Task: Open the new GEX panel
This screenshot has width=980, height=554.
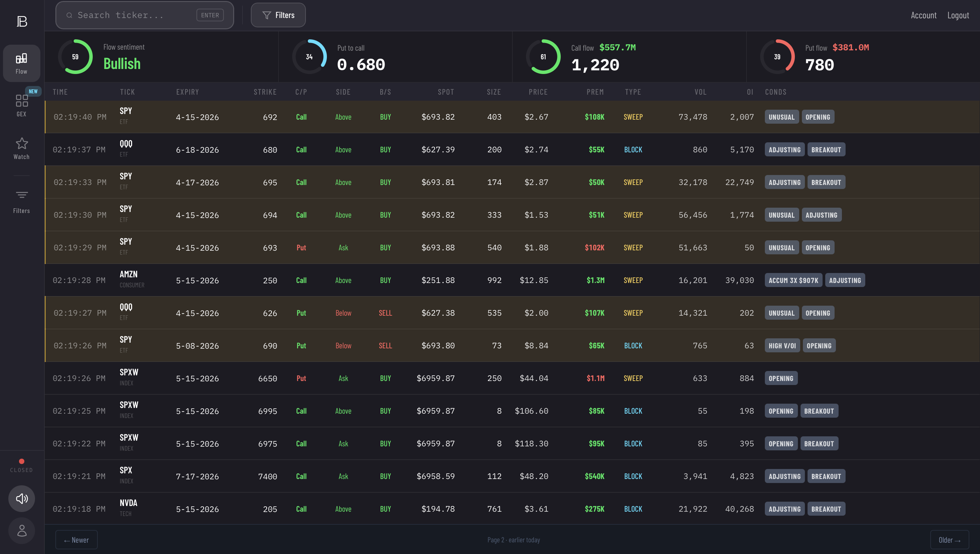Action: (21, 103)
